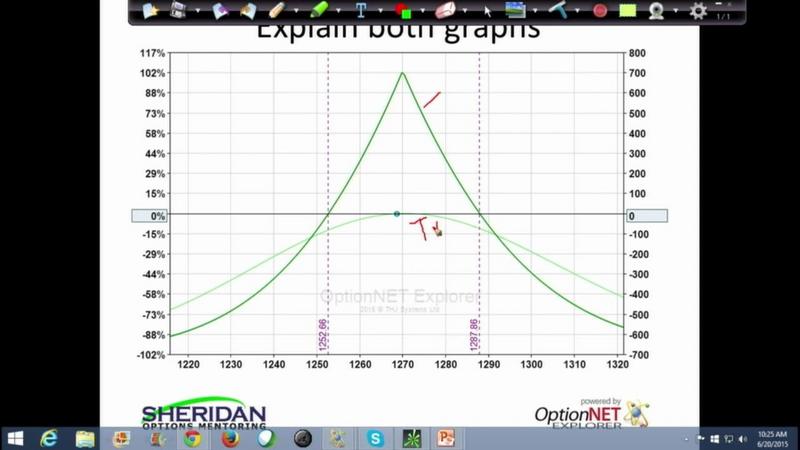Viewport: 800px width, 450px height.
Task: Click the webcam icon
Action: [x=656, y=11]
